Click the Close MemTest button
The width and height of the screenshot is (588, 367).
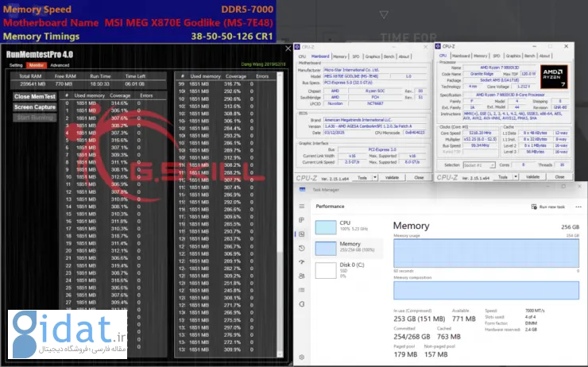(x=34, y=97)
